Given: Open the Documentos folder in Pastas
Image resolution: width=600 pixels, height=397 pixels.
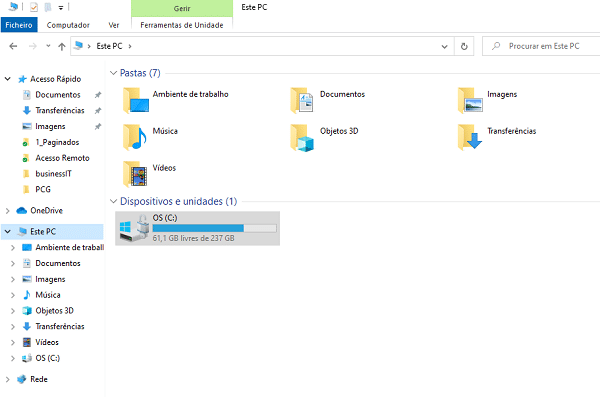Looking at the screenshot, I should [302, 101].
